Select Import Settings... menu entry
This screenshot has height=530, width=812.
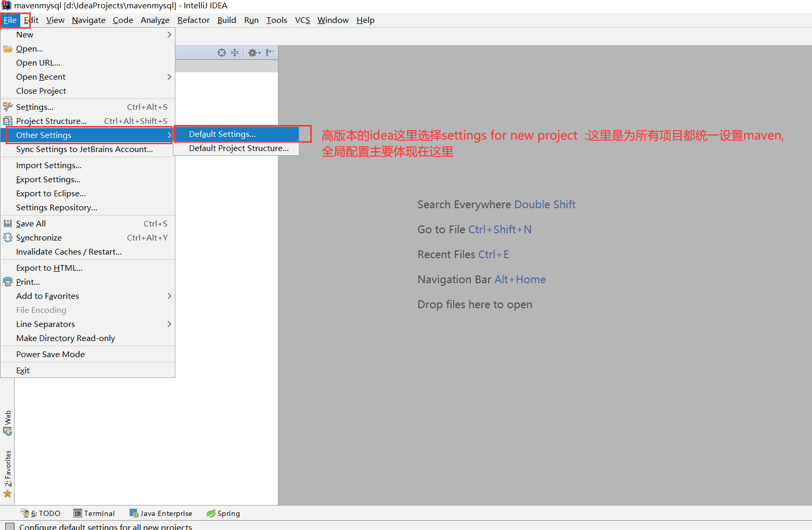87,165
